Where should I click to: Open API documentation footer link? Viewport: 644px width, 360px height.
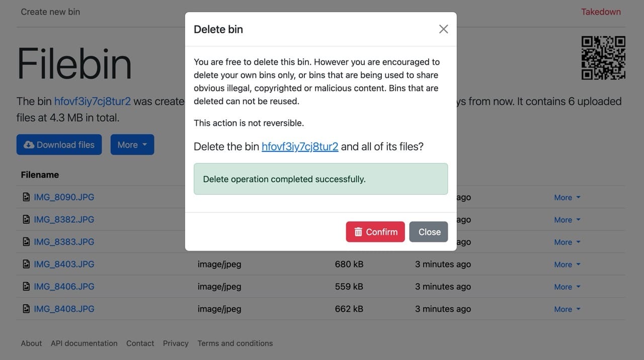point(84,343)
